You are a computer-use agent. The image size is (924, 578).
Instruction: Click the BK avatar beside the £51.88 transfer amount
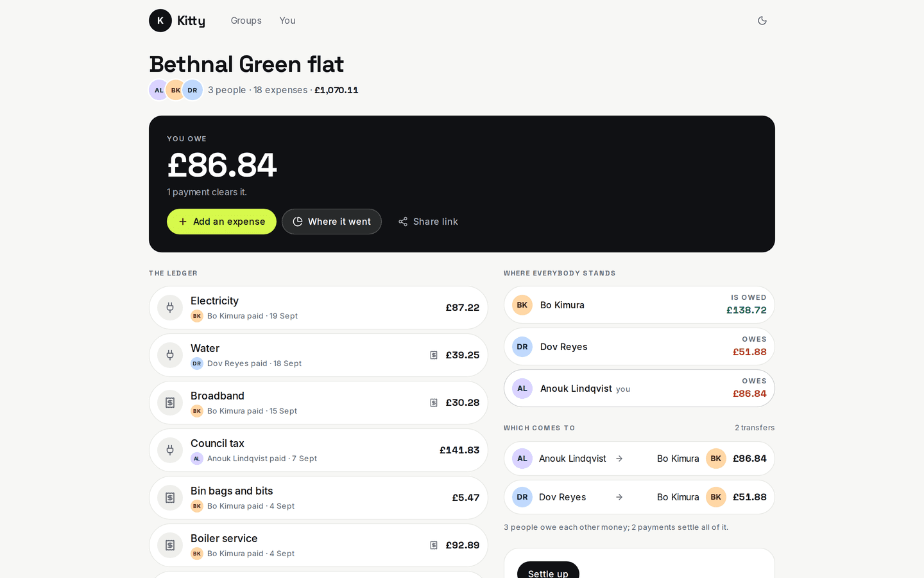[x=716, y=497]
